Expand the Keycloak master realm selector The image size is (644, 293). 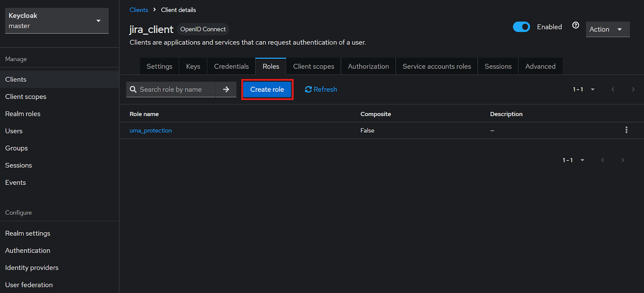[57, 21]
